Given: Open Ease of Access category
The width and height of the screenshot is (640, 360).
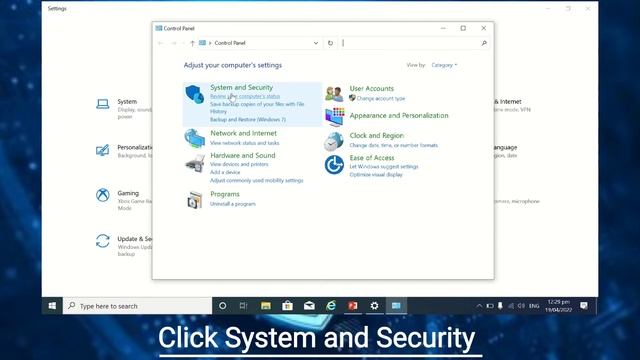Looking at the screenshot, I should tap(372, 158).
